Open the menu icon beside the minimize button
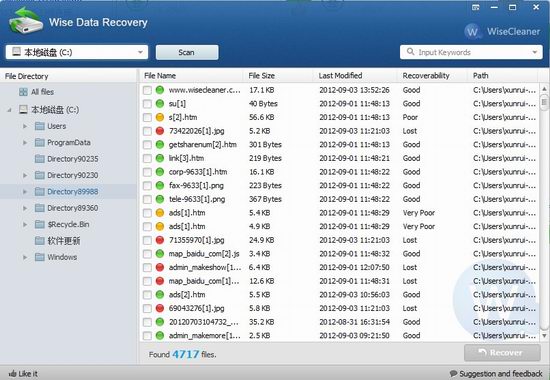 coord(476,7)
